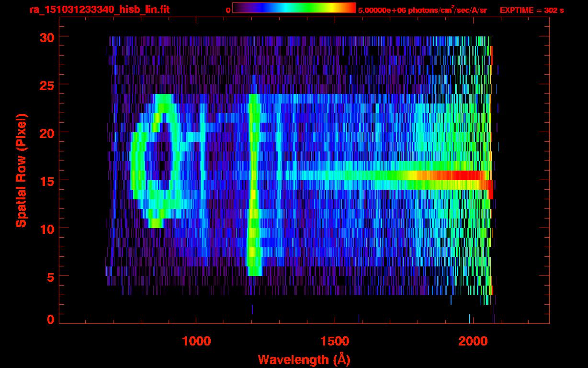The width and height of the screenshot is (588, 368).
Task: Click the Wavelength (Å) axis title
Action: [305, 359]
